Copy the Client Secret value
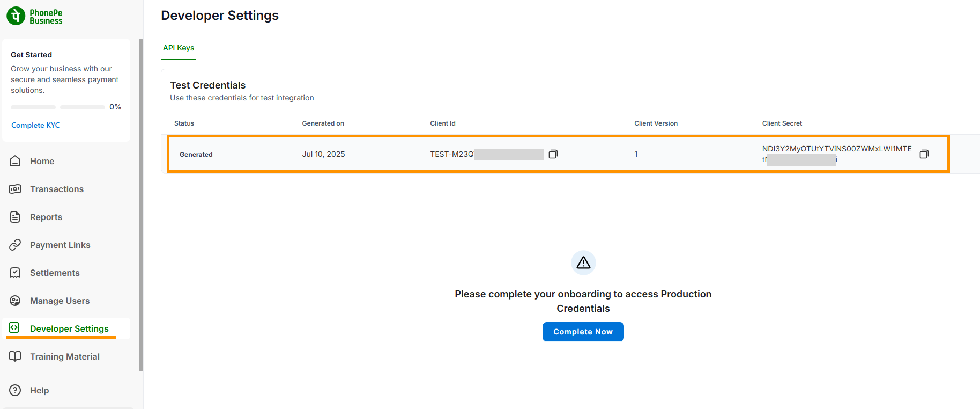 [924, 154]
